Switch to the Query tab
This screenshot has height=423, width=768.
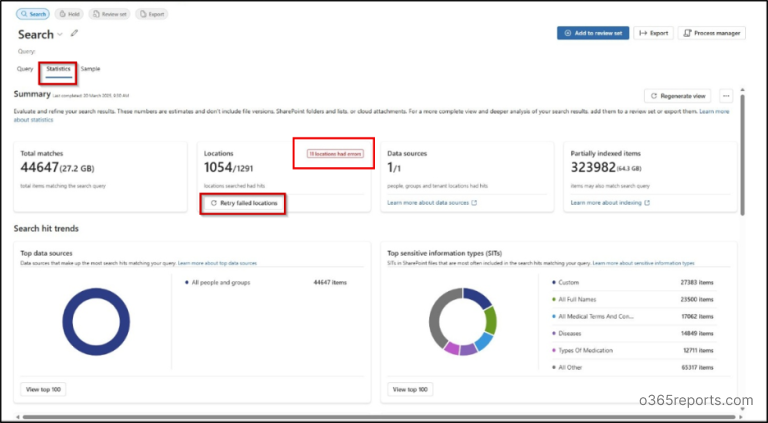[25, 69]
